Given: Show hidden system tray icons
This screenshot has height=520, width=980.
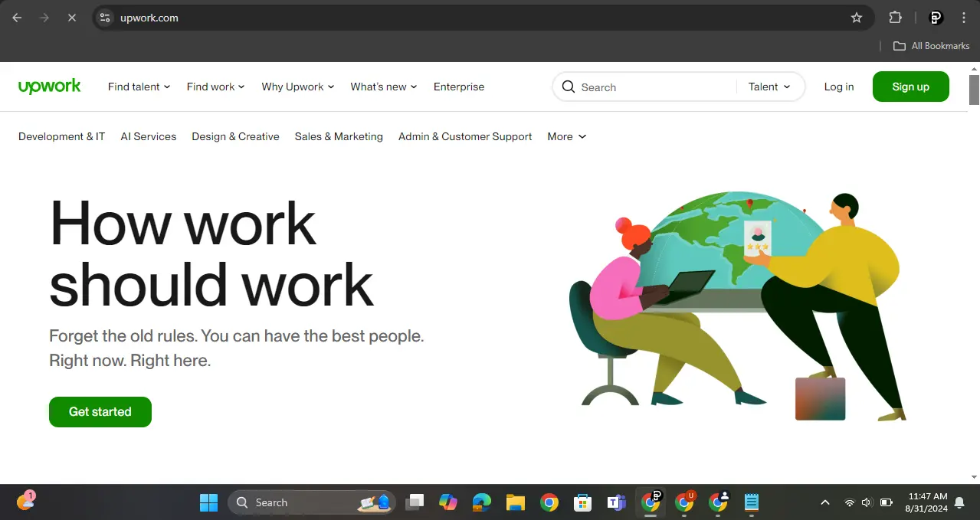Looking at the screenshot, I should click(825, 502).
